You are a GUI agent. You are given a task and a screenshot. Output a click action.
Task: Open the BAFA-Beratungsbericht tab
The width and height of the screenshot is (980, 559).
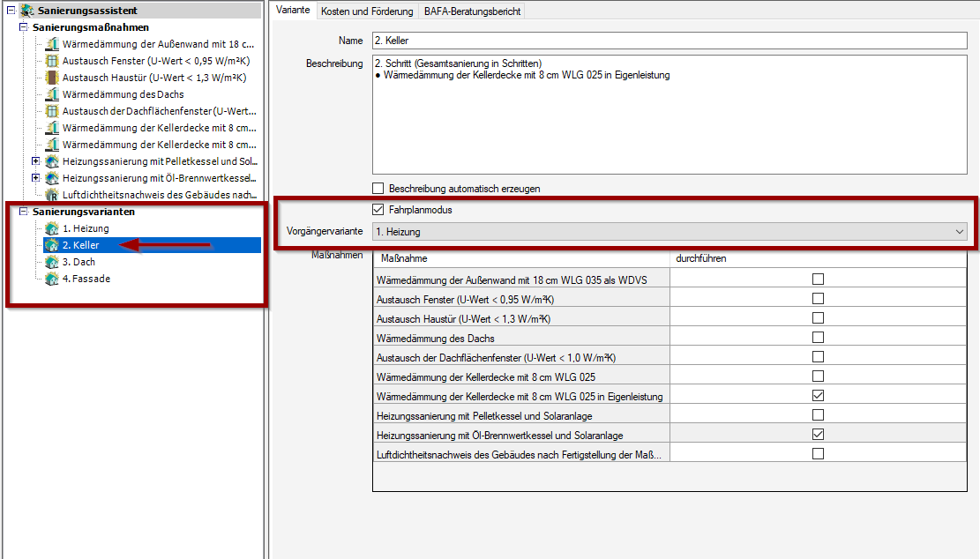click(x=473, y=11)
